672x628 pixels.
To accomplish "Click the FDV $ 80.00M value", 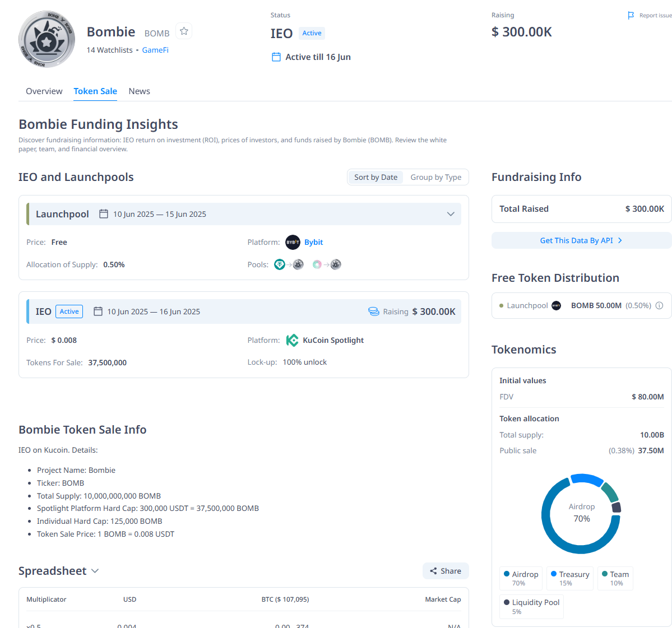I will 647,397.
